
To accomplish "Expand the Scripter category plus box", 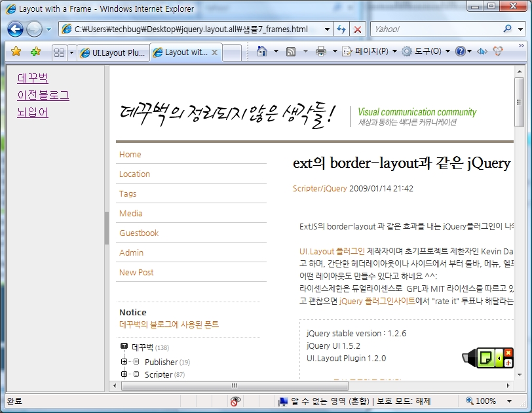I will (124, 374).
